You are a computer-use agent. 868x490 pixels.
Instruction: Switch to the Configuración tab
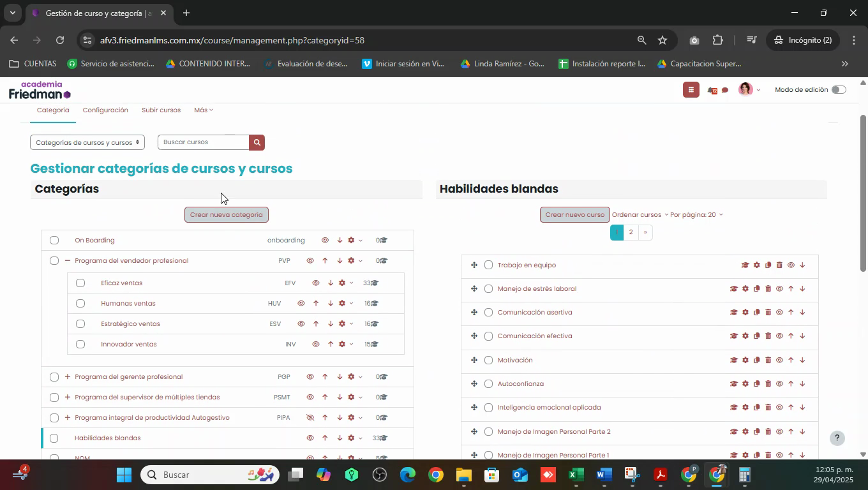(x=105, y=110)
